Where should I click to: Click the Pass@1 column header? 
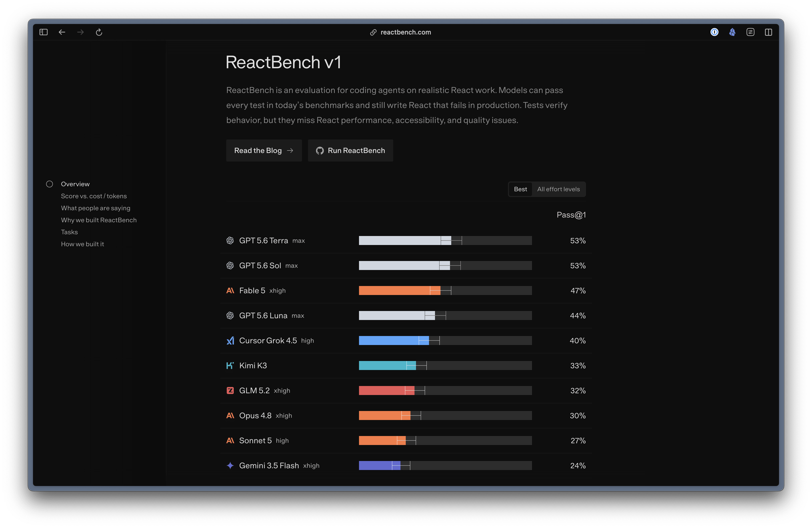pyautogui.click(x=571, y=215)
